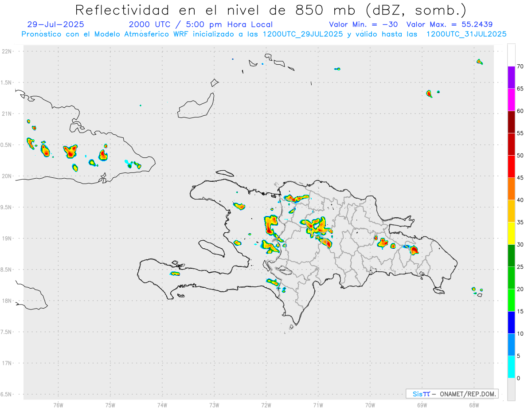Click the latitude axis label "19N"
Screen dimensions: 532x411
[7, 239]
